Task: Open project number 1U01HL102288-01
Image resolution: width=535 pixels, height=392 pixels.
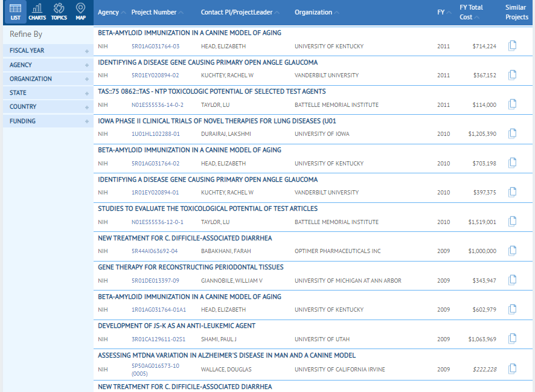Action: [x=156, y=134]
